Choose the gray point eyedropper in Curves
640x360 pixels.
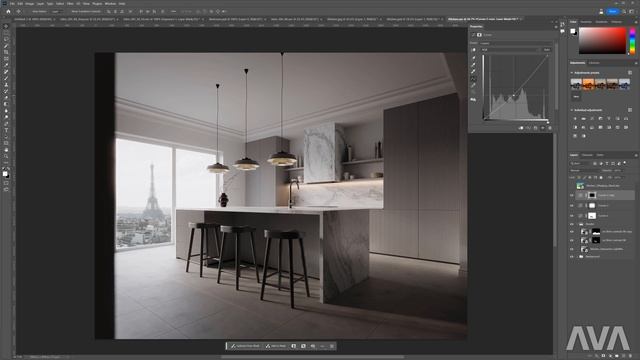coord(473,64)
